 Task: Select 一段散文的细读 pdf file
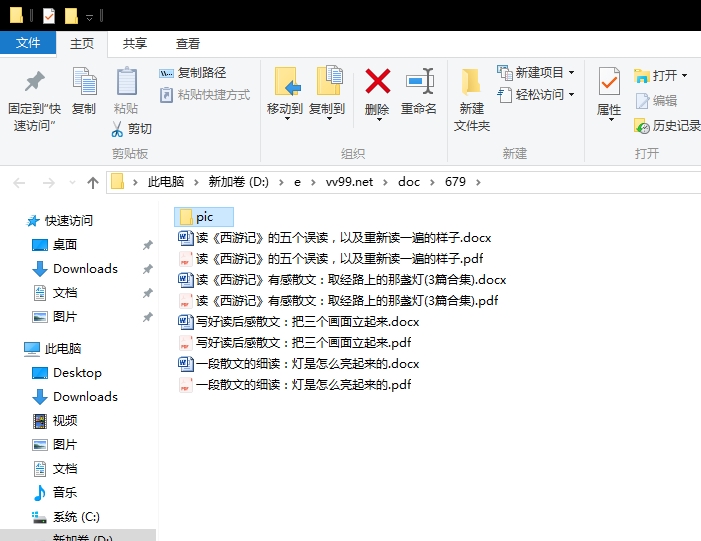click(295, 385)
